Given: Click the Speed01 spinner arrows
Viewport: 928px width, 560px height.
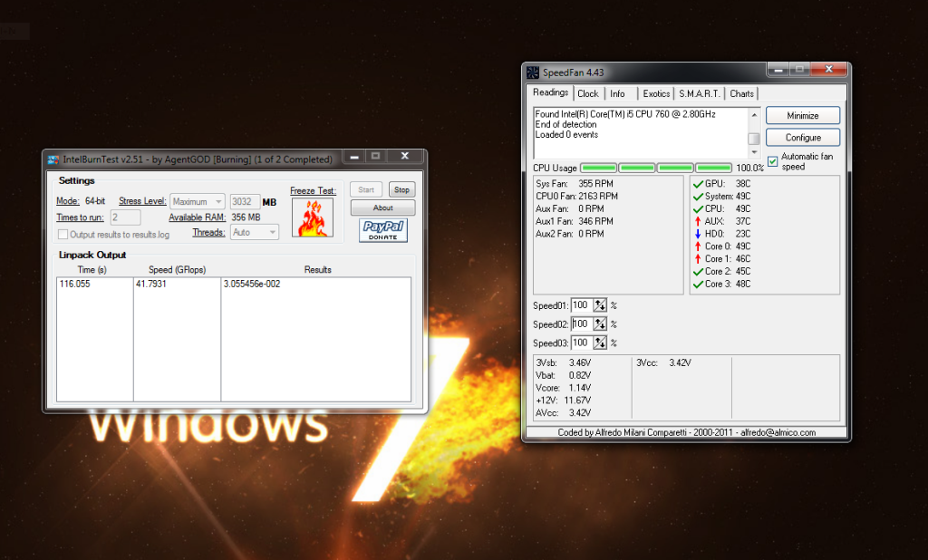Looking at the screenshot, I should (x=600, y=305).
